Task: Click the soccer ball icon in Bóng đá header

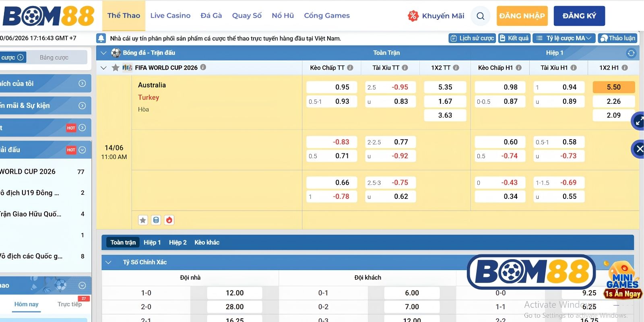Action: point(116,53)
